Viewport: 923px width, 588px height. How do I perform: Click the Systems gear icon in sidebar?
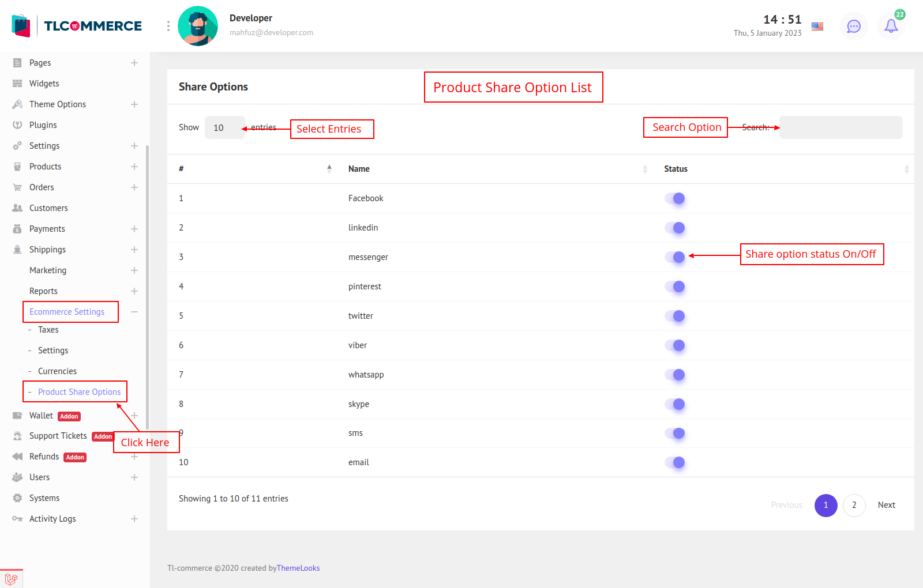[17, 498]
